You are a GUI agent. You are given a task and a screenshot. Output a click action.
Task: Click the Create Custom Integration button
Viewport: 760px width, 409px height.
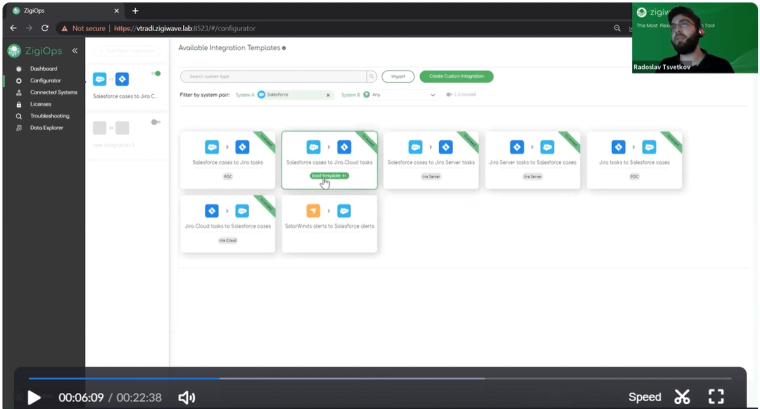pos(457,77)
